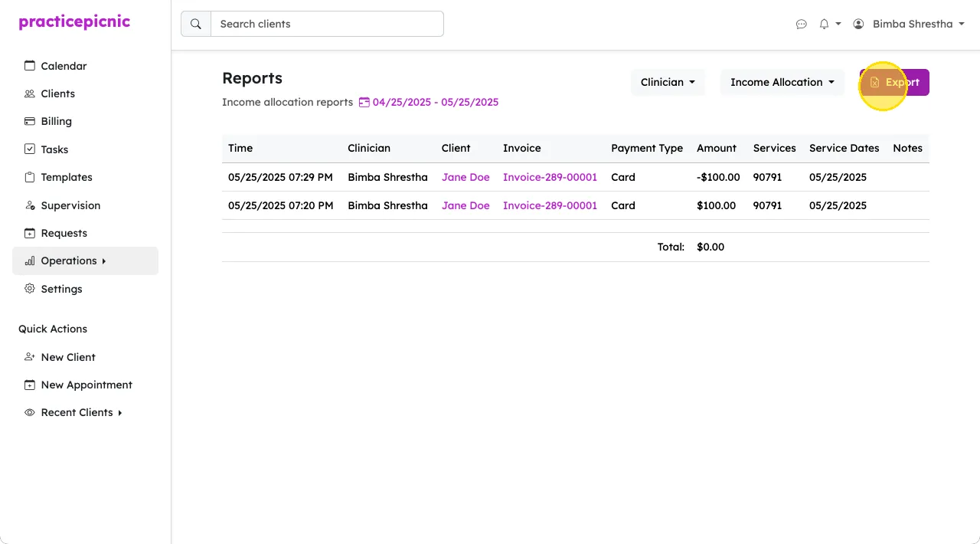Image resolution: width=980 pixels, height=544 pixels.
Task: Click the Client column header
Action: tap(456, 148)
